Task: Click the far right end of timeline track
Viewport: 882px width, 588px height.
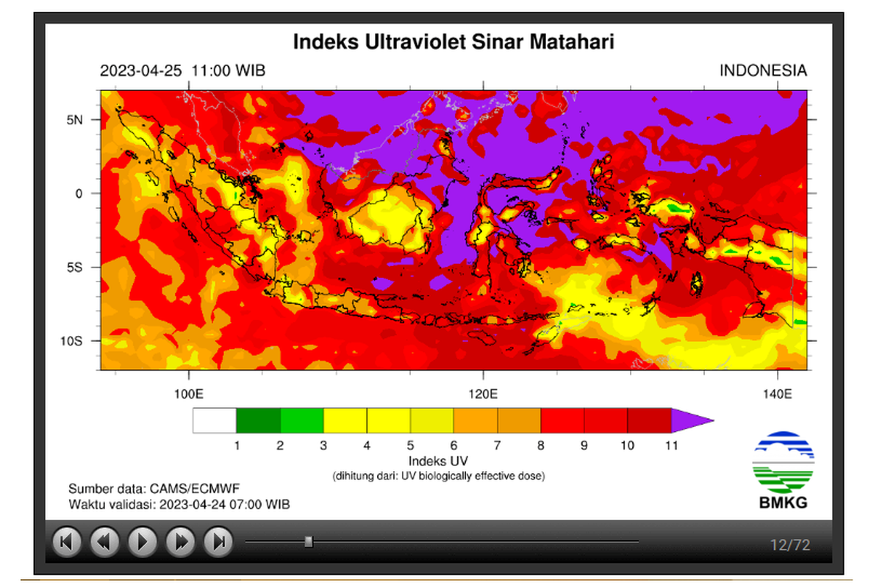Action: tap(637, 542)
